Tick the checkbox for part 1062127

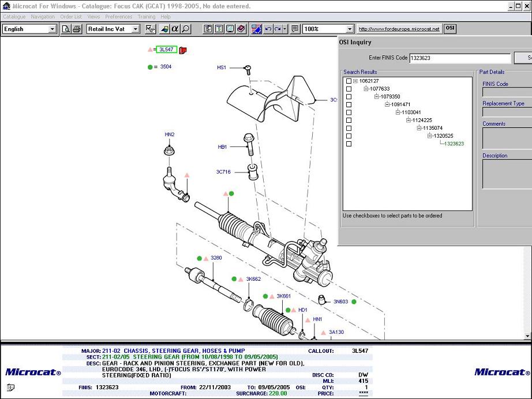(x=349, y=81)
